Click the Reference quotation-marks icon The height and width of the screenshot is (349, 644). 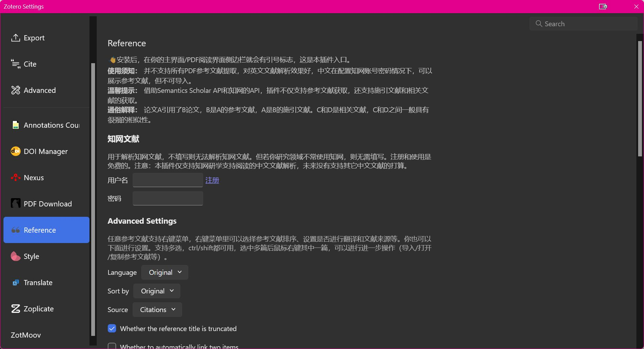click(16, 230)
